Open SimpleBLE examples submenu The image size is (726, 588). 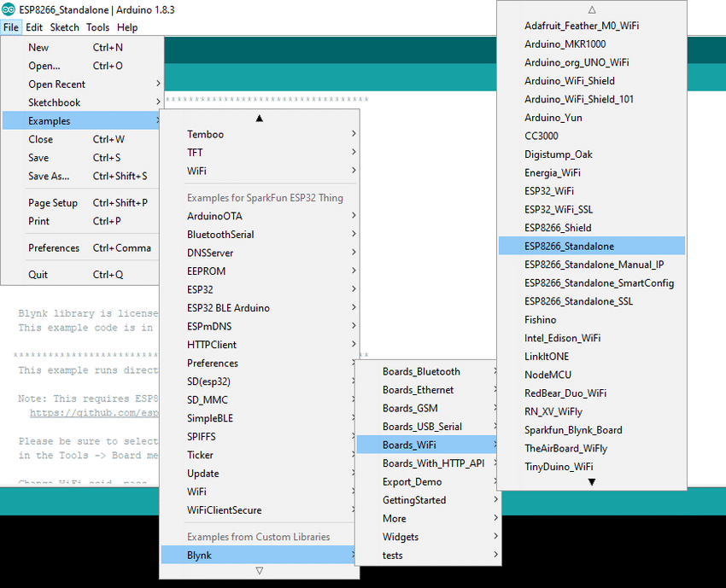258,418
